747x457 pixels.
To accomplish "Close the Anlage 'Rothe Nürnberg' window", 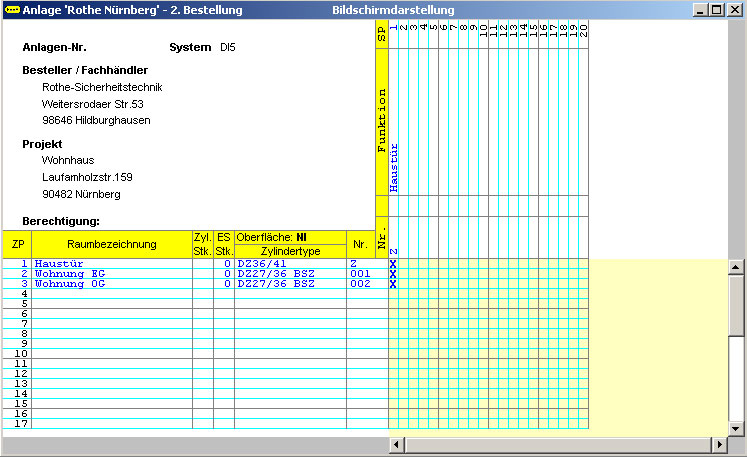I will pos(734,10).
